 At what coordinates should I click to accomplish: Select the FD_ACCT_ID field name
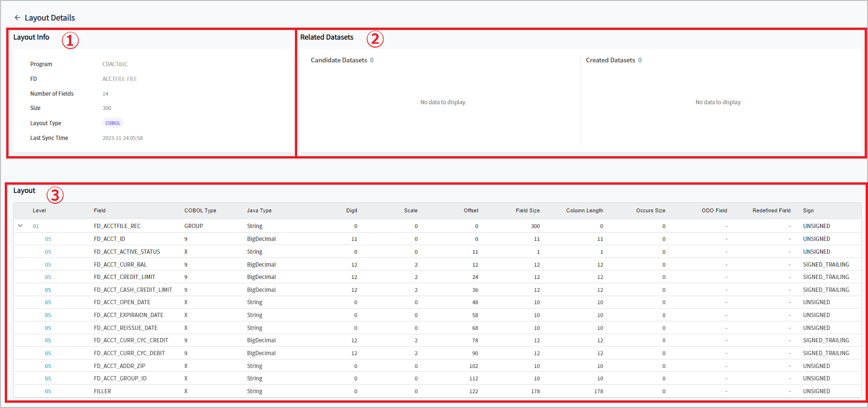pos(109,239)
